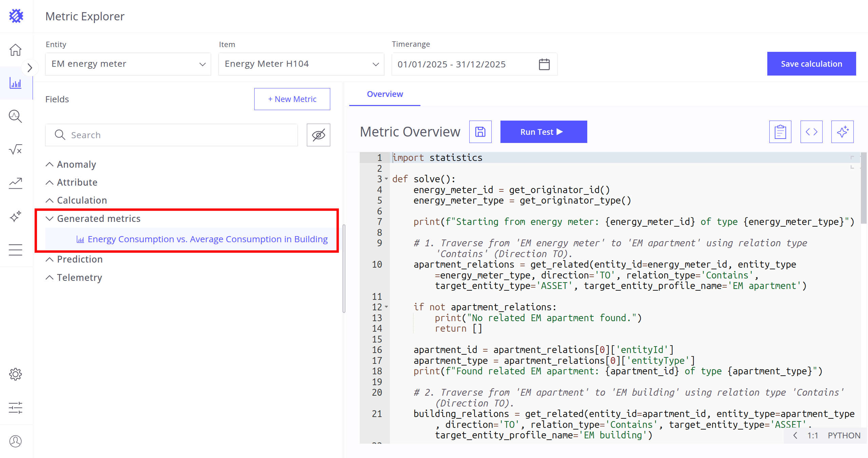Viewport: 868px width, 458px height.
Task: Click the Run Test button
Action: tap(544, 132)
